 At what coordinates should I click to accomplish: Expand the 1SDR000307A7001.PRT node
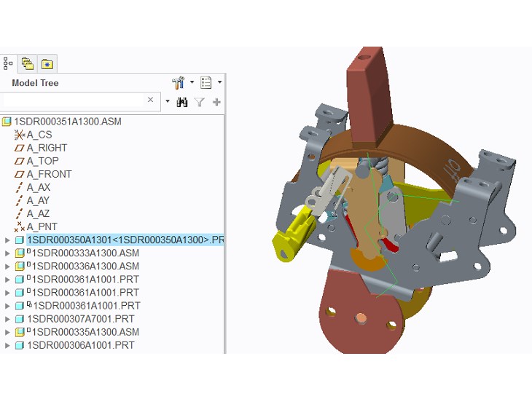coord(7,319)
